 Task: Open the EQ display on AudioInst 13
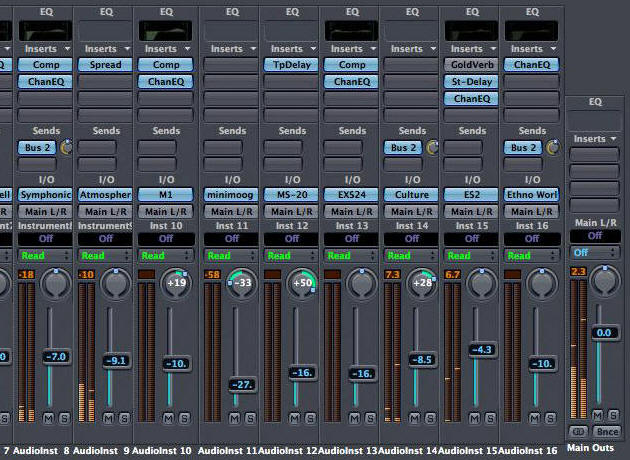point(351,31)
